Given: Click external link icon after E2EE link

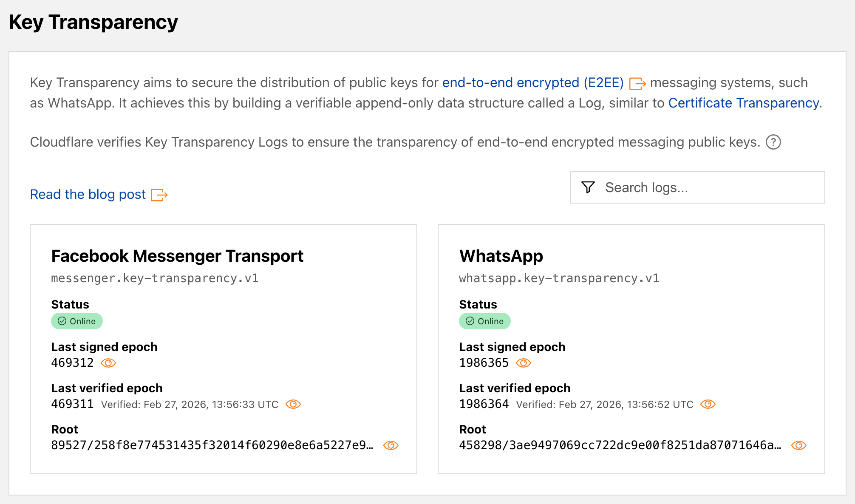Looking at the screenshot, I should [x=637, y=83].
